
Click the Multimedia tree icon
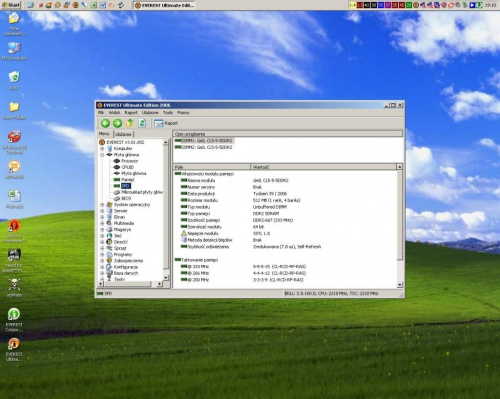click(109, 223)
